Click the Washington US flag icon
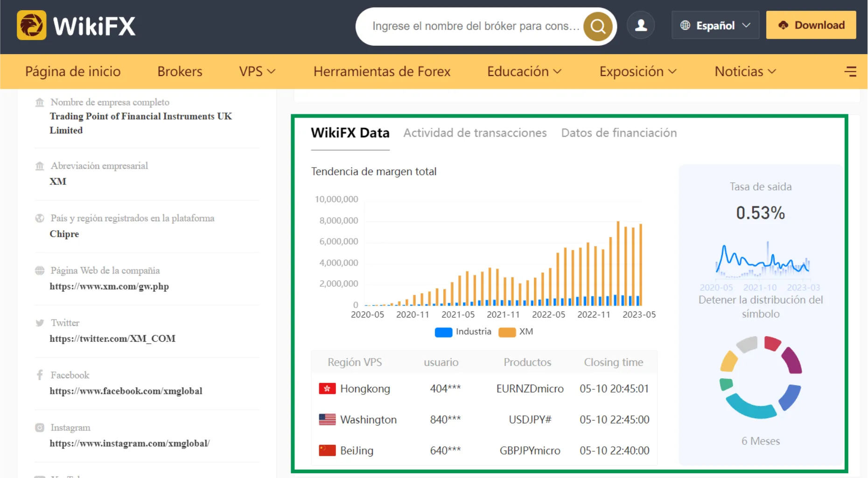868x478 pixels. pos(327,419)
